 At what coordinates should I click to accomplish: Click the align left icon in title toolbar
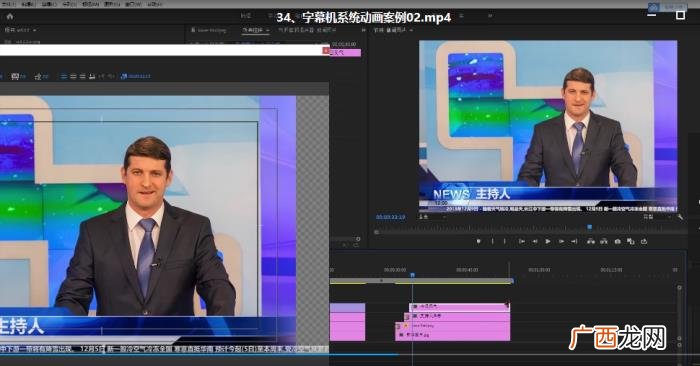pyautogui.click(x=63, y=77)
